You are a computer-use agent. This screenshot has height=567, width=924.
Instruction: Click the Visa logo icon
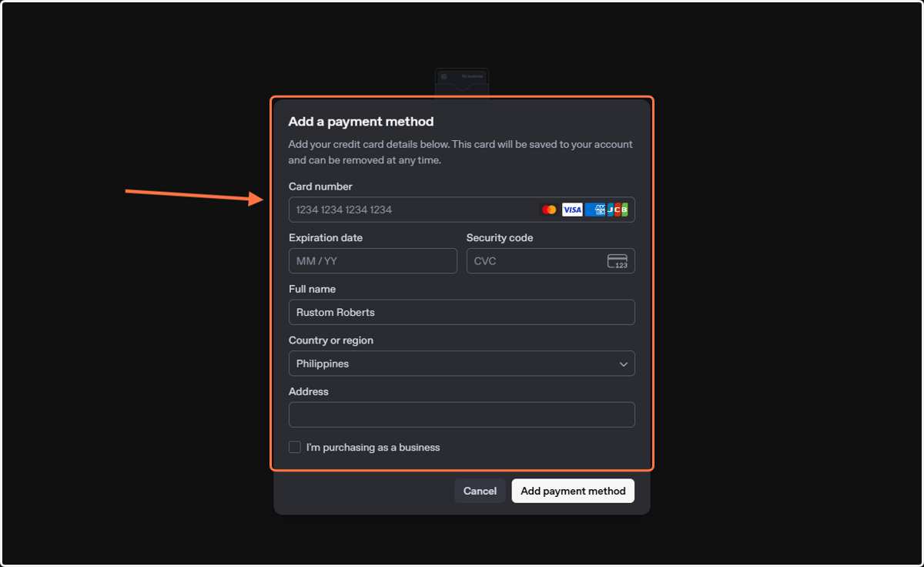pyautogui.click(x=572, y=210)
